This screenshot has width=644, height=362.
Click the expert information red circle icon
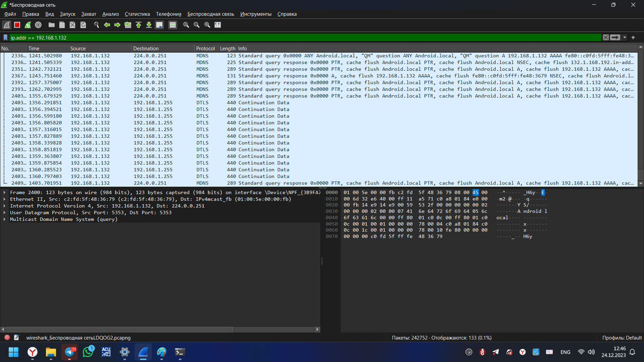coord(7,338)
